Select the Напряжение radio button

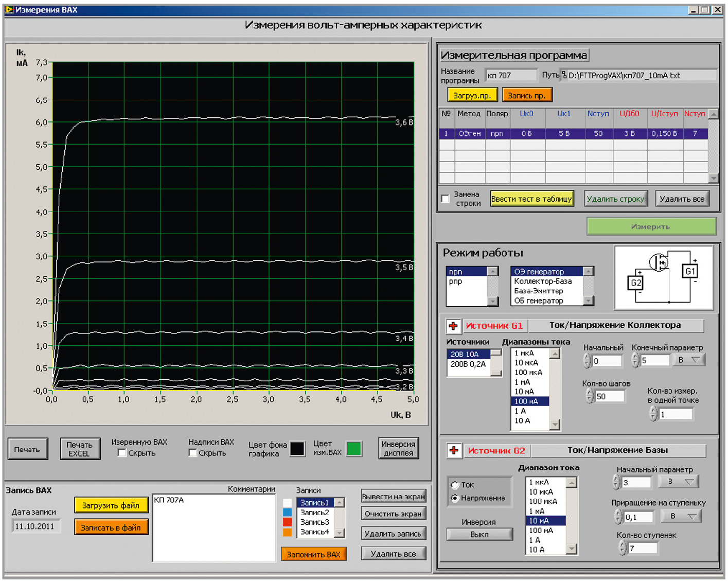click(455, 498)
